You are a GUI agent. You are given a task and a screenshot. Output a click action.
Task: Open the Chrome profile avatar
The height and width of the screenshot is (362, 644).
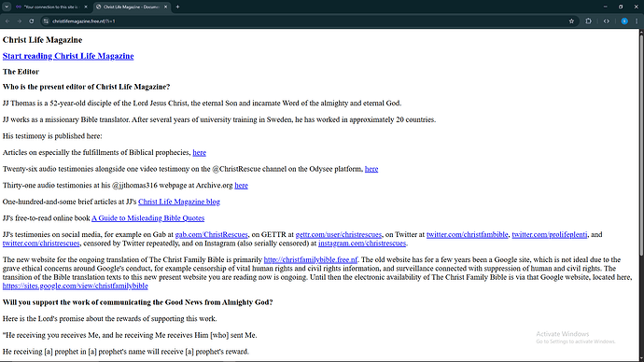pyautogui.click(x=624, y=21)
